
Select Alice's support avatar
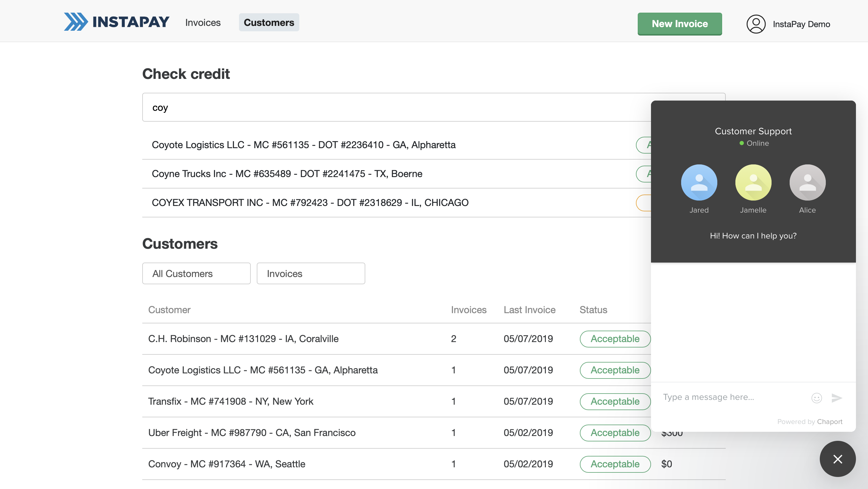(x=807, y=182)
